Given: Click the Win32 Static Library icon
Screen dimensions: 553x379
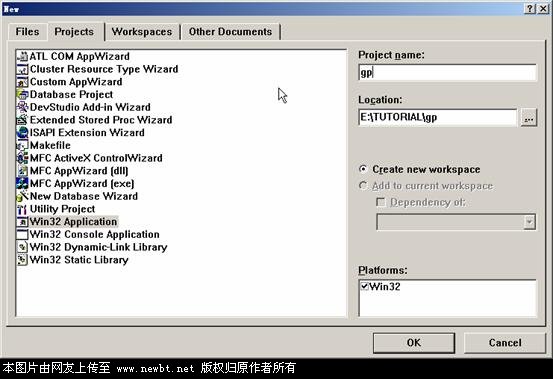Looking at the screenshot, I should [x=22, y=260].
